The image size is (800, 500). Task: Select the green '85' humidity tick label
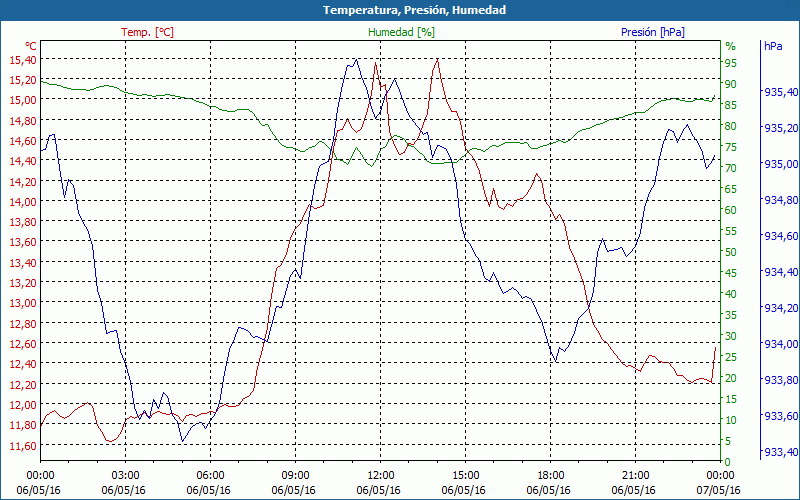click(731, 105)
